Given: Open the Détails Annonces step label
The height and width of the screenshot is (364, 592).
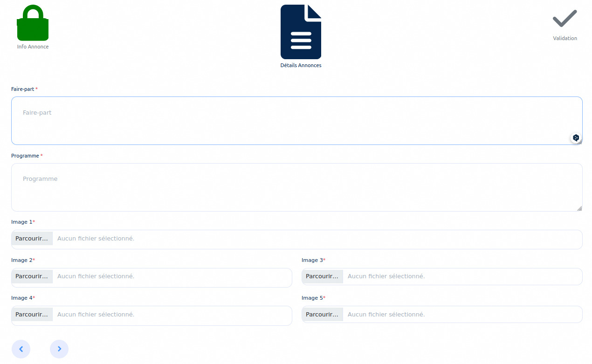Looking at the screenshot, I should pyautogui.click(x=301, y=65).
